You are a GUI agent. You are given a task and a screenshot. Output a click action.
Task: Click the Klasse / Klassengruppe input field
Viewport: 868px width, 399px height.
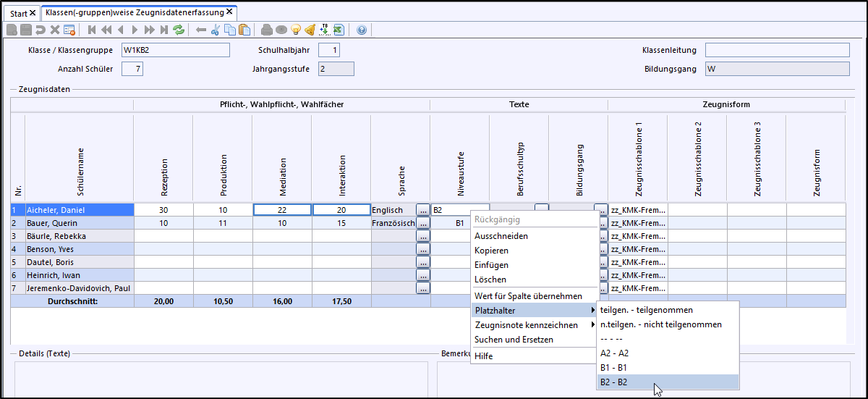pos(175,50)
